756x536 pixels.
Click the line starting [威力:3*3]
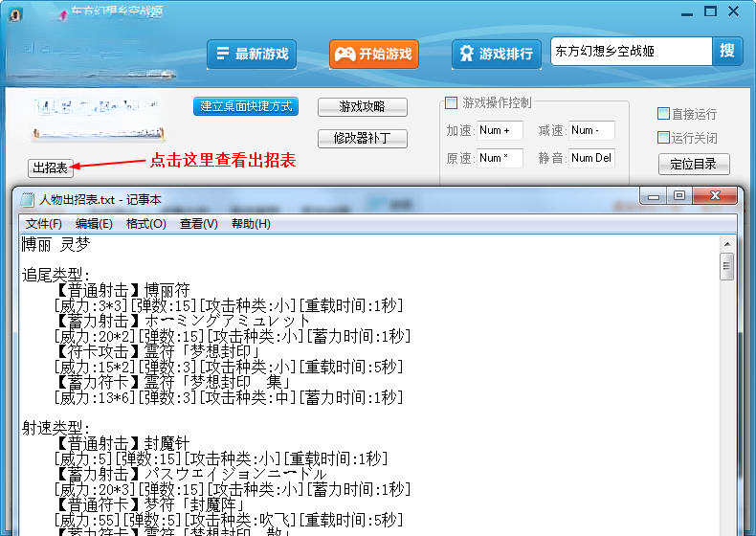[x=229, y=306]
